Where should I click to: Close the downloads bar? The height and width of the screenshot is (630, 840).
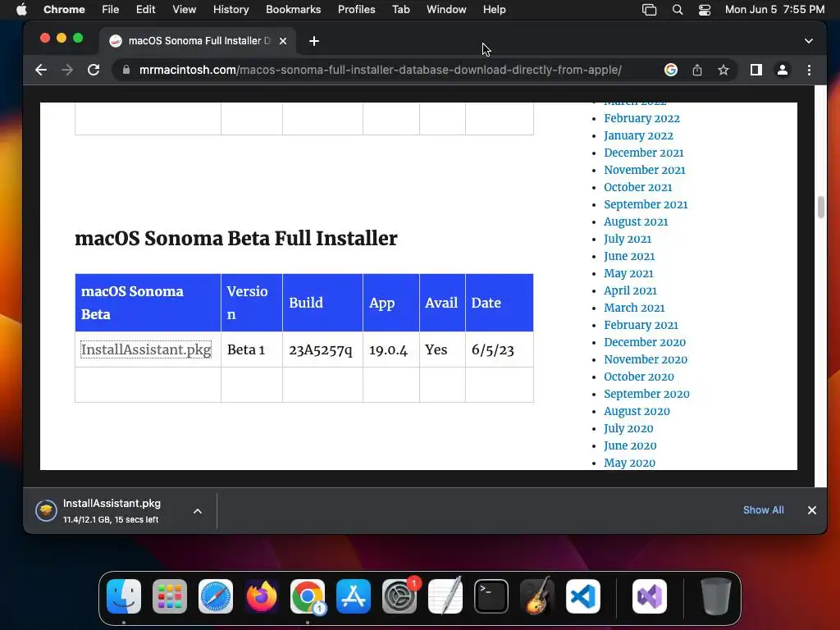tap(811, 510)
